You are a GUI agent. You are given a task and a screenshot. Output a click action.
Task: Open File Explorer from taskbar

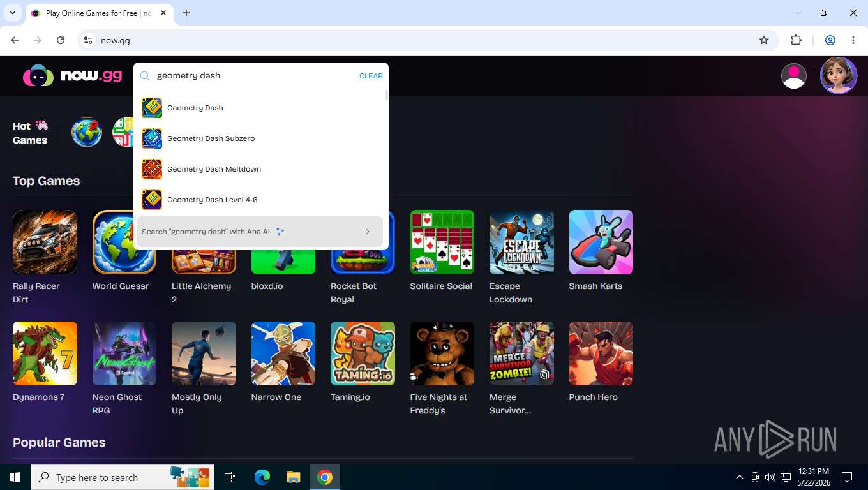(x=293, y=477)
